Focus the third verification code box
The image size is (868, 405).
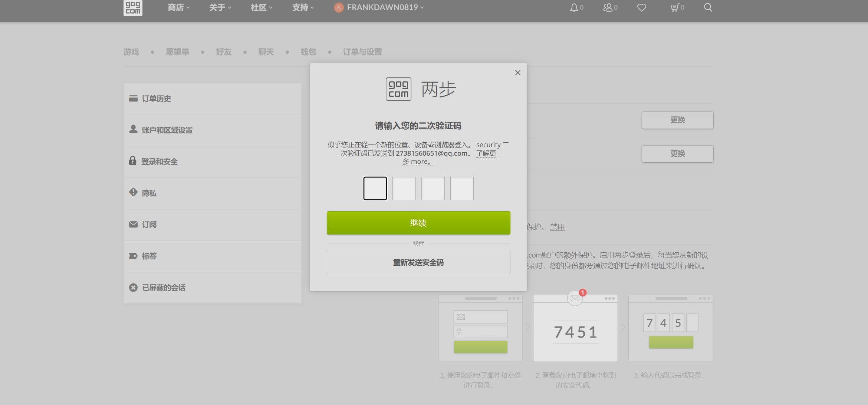point(433,188)
